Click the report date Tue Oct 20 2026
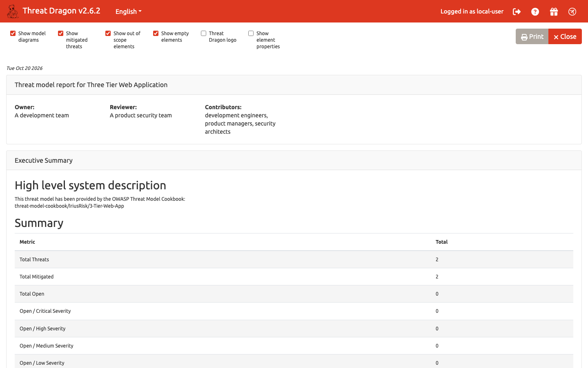Screen dimensions: 588x368 coord(24,68)
